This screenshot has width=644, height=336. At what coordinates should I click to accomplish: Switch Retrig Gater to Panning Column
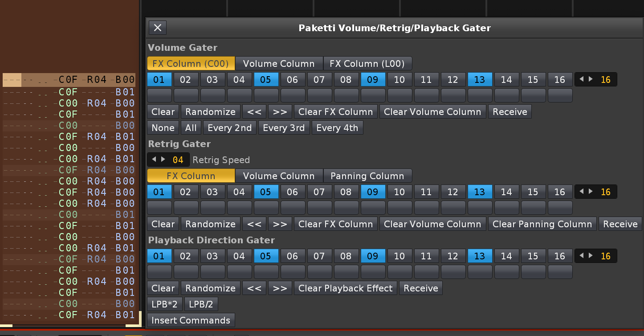[367, 176]
